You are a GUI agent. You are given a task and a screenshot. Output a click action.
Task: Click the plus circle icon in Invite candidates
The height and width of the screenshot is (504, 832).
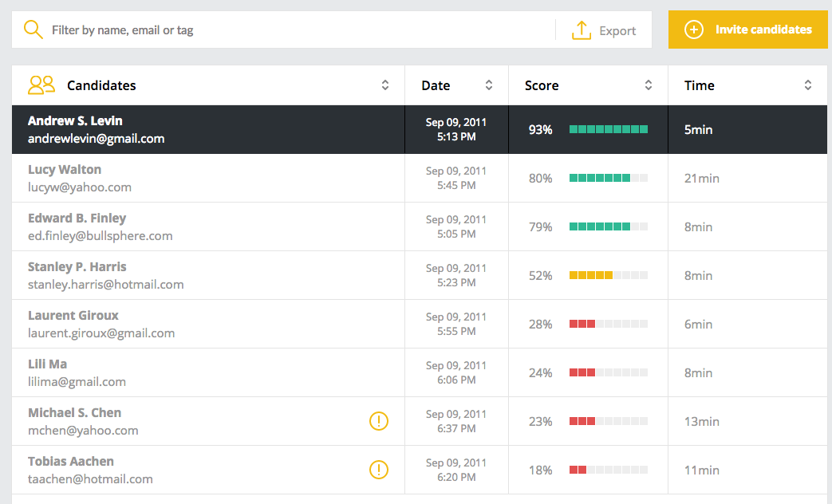coord(693,30)
